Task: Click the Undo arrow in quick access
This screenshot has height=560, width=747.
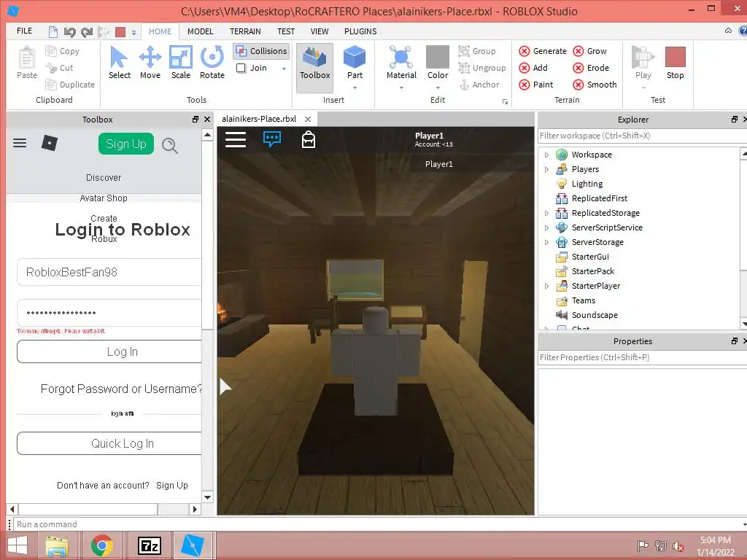Action: tap(70, 32)
